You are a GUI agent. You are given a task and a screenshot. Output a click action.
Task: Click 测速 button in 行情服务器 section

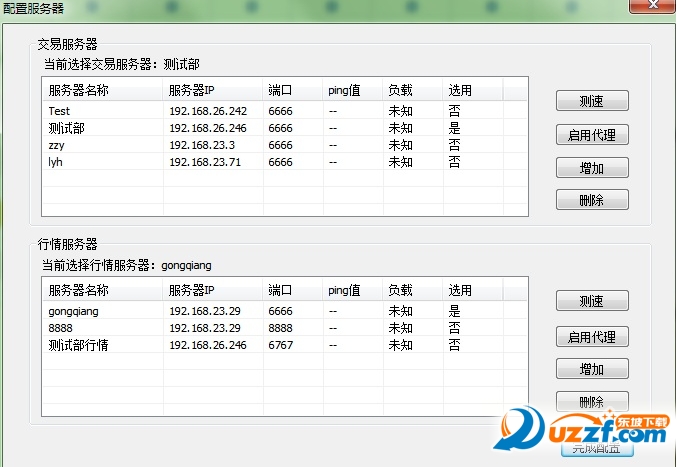(592, 301)
